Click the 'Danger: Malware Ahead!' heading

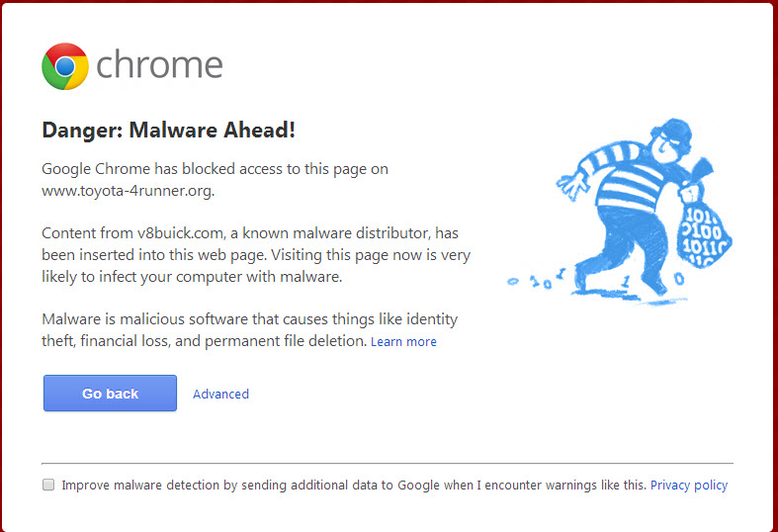point(169,130)
